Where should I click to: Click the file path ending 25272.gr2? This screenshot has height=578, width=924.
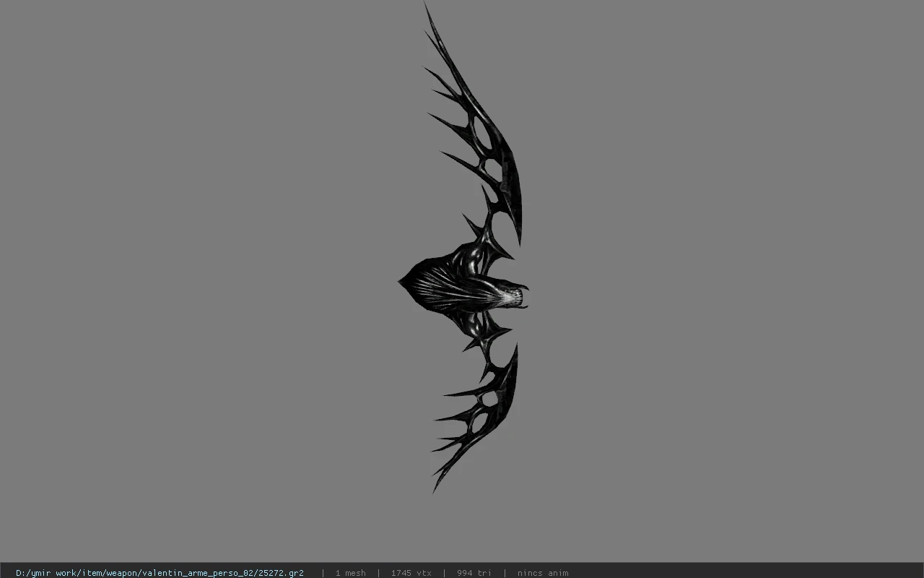click(160, 573)
